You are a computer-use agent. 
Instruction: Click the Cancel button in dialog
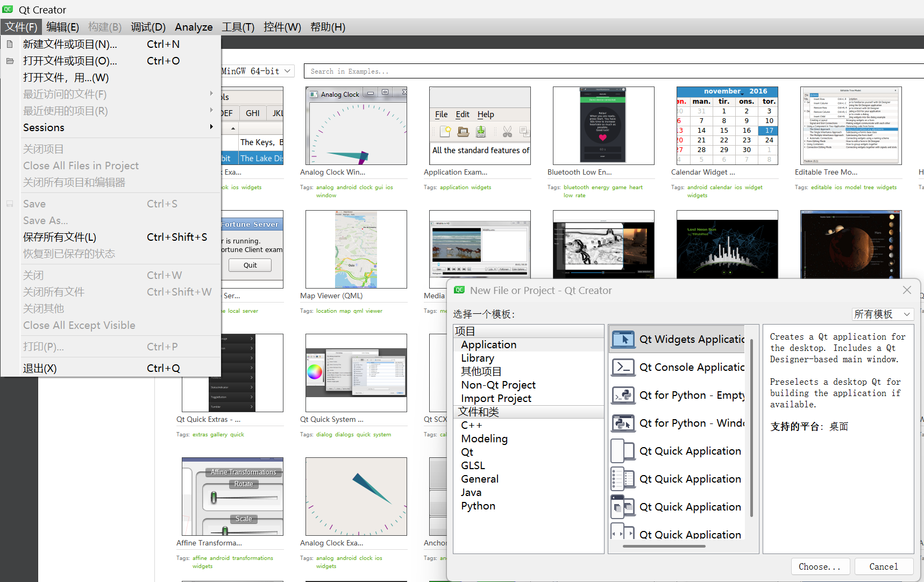click(x=884, y=566)
